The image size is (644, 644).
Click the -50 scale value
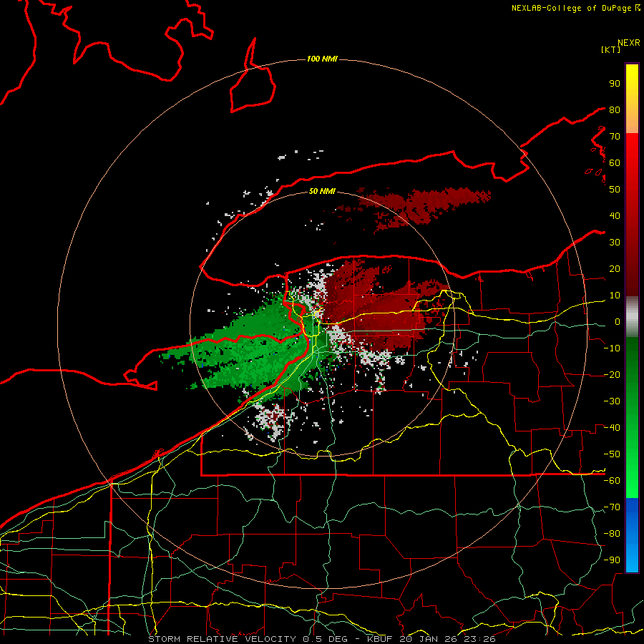612,454
